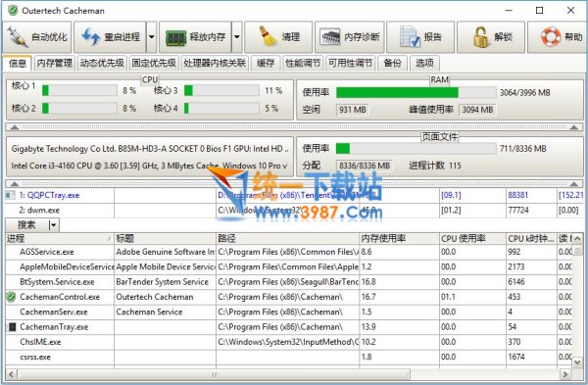
Task: Select the 选项 options tab
Action: (x=424, y=63)
